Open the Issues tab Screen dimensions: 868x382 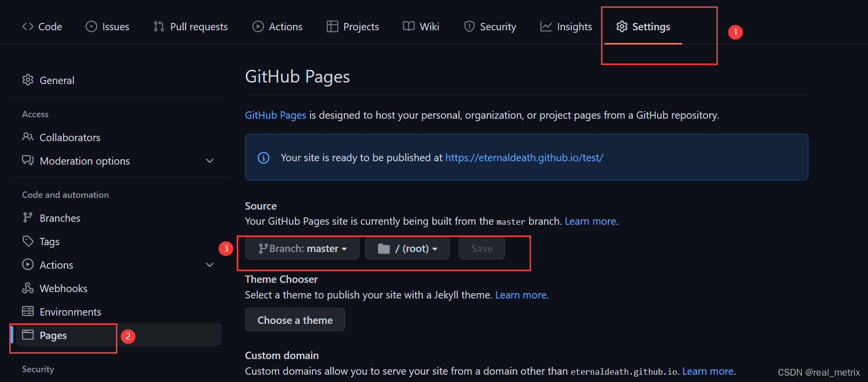click(x=108, y=26)
